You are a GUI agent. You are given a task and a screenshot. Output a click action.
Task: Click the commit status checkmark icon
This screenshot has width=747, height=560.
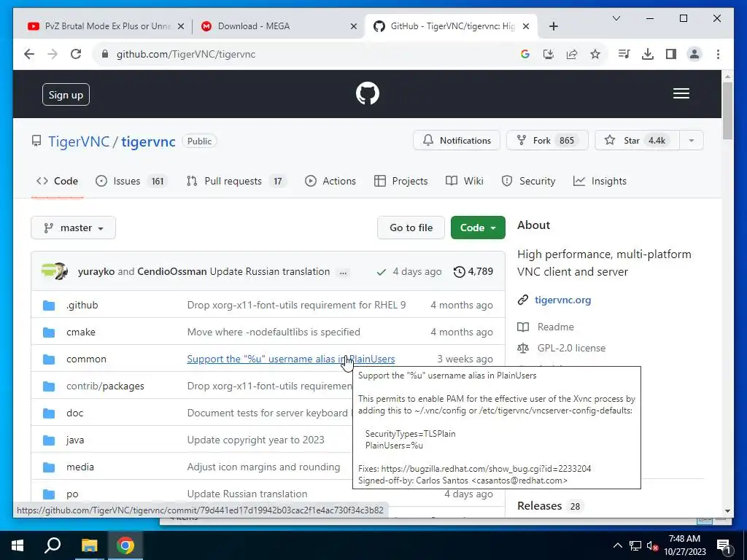click(381, 272)
